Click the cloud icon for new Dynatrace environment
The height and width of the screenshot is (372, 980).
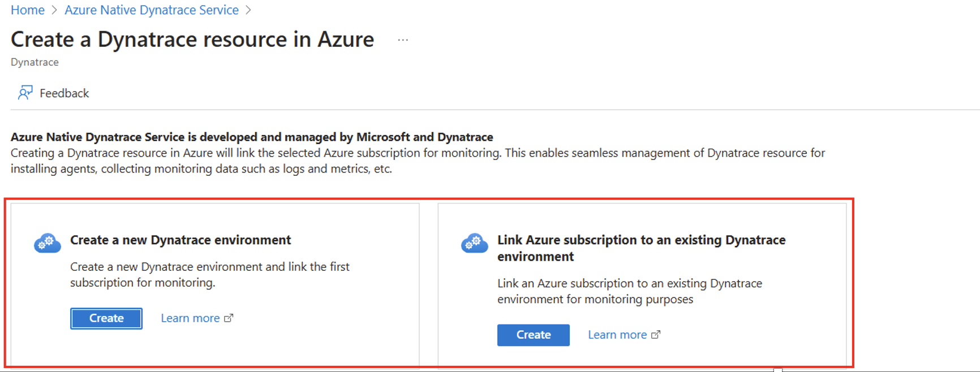coord(48,243)
